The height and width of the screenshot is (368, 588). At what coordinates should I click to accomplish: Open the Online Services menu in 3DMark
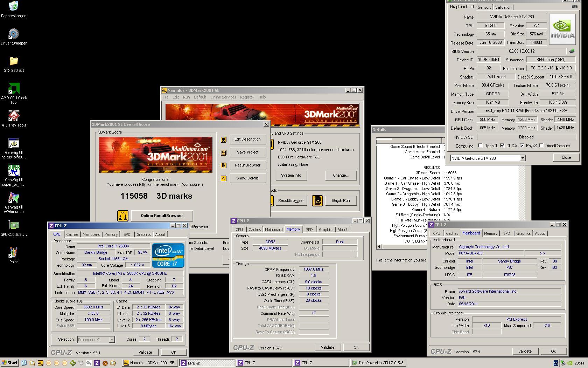(223, 97)
